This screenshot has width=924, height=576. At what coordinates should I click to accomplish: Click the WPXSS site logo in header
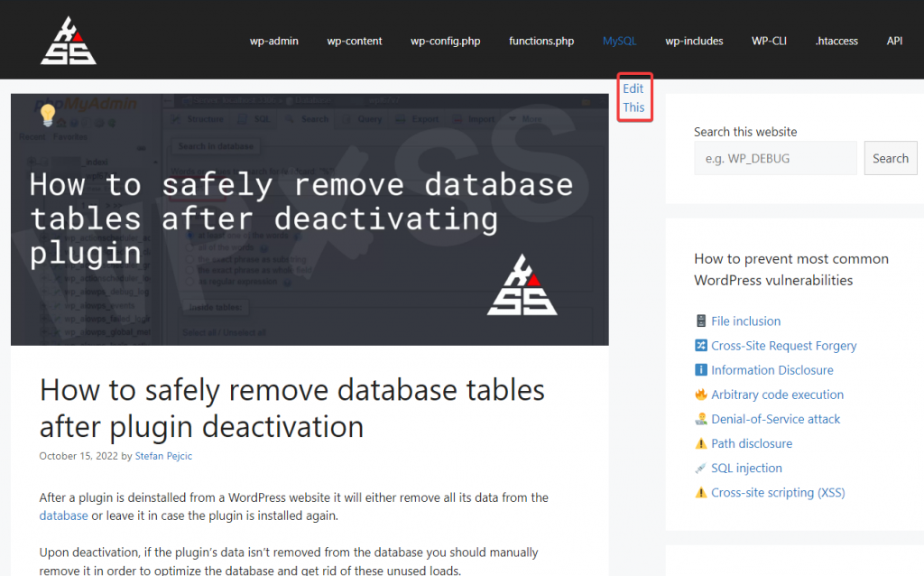coord(69,40)
